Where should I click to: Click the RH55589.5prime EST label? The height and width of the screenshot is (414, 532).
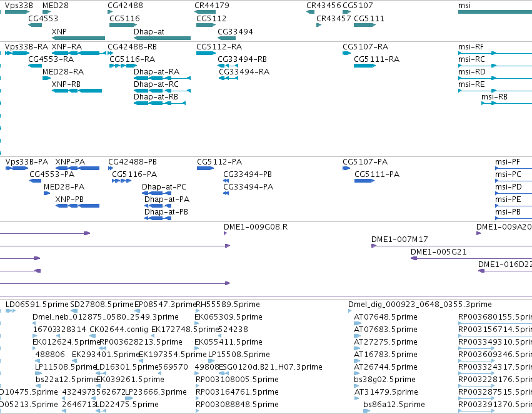click(228, 304)
